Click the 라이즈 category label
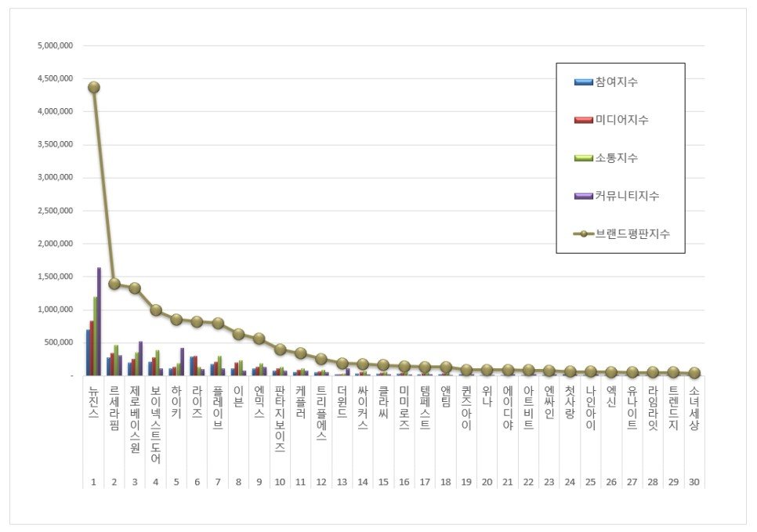757x532 pixels. coord(197,402)
